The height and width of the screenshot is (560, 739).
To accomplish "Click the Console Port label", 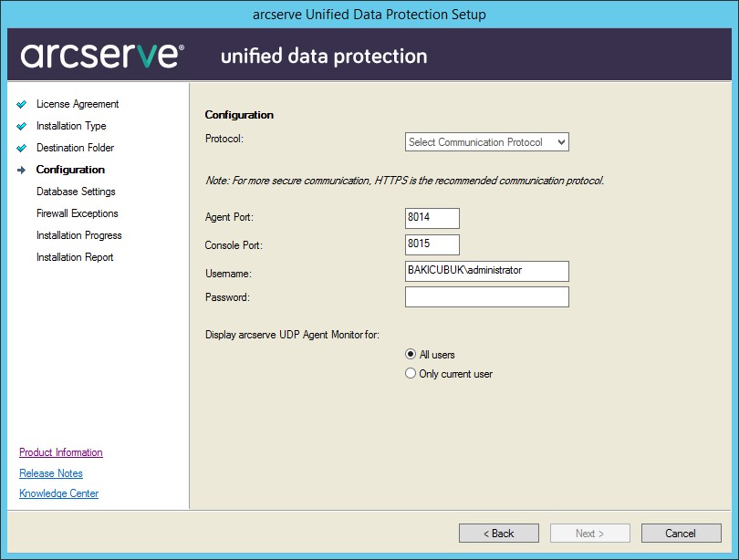I will click(x=234, y=245).
